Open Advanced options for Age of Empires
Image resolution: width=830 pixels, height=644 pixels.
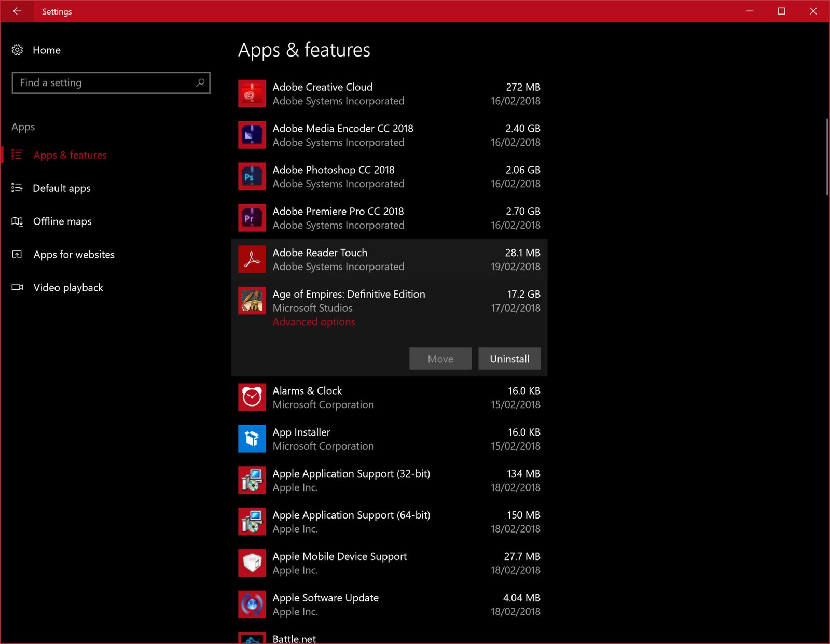point(313,321)
